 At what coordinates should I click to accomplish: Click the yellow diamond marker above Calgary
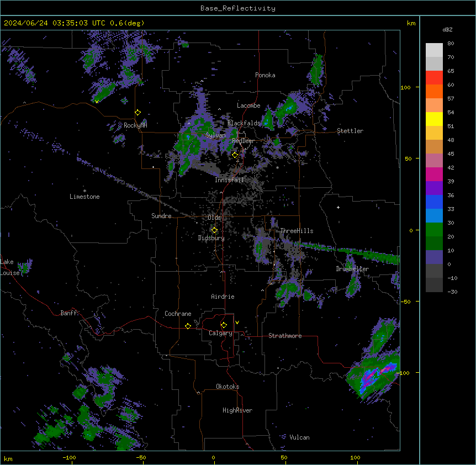point(224,325)
